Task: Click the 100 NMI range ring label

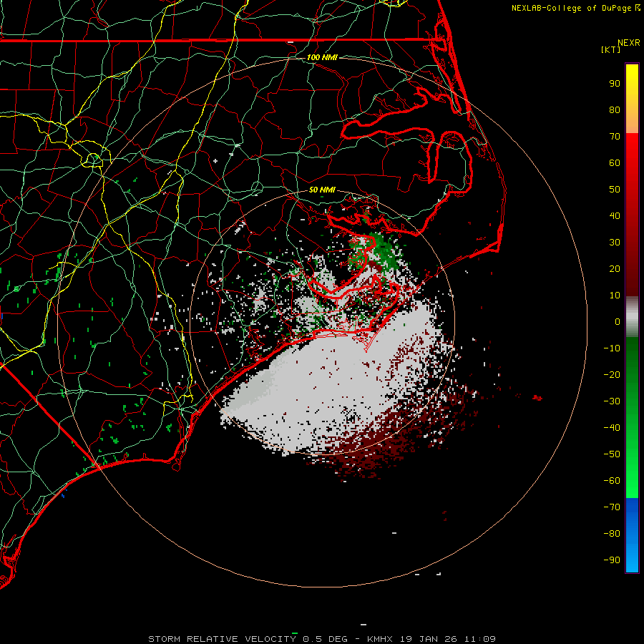Action: pyautogui.click(x=322, y=57)
